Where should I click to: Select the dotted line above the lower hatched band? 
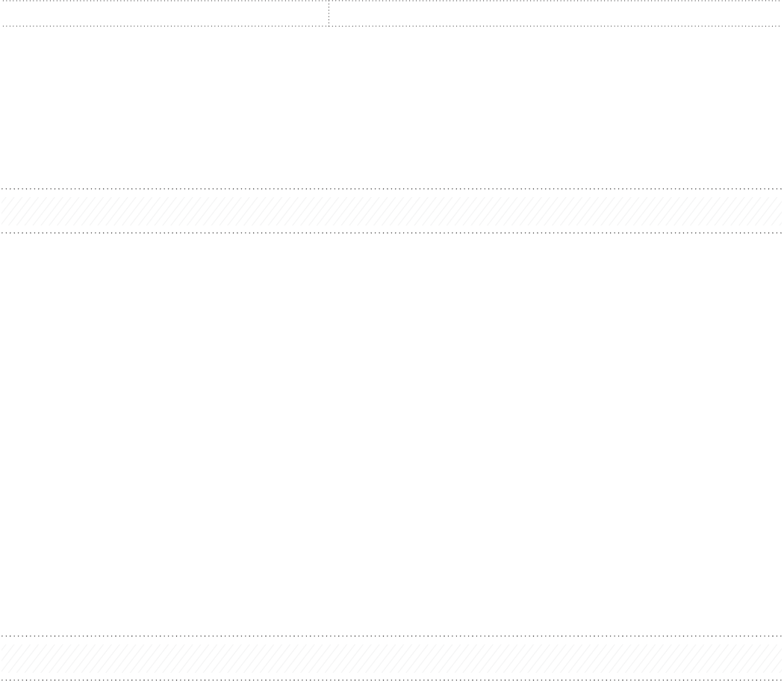click(392, 636)
